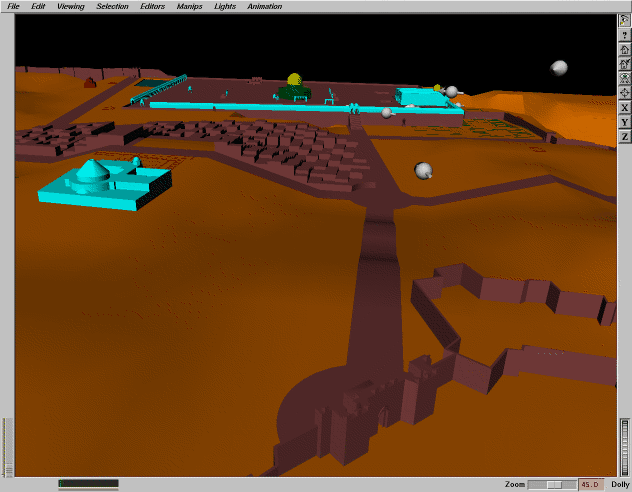
Task: Expand the Viewing menu
Action: point(70,7)
